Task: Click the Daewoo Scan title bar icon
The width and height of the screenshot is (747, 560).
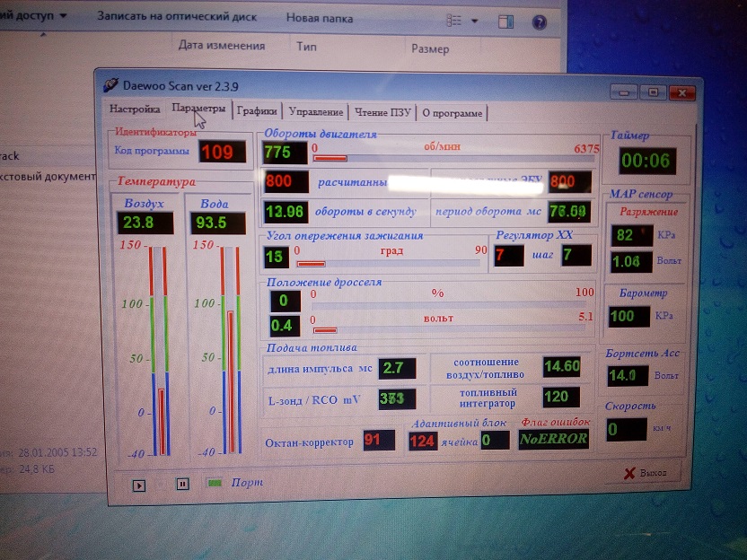Action: click(110, 85)
